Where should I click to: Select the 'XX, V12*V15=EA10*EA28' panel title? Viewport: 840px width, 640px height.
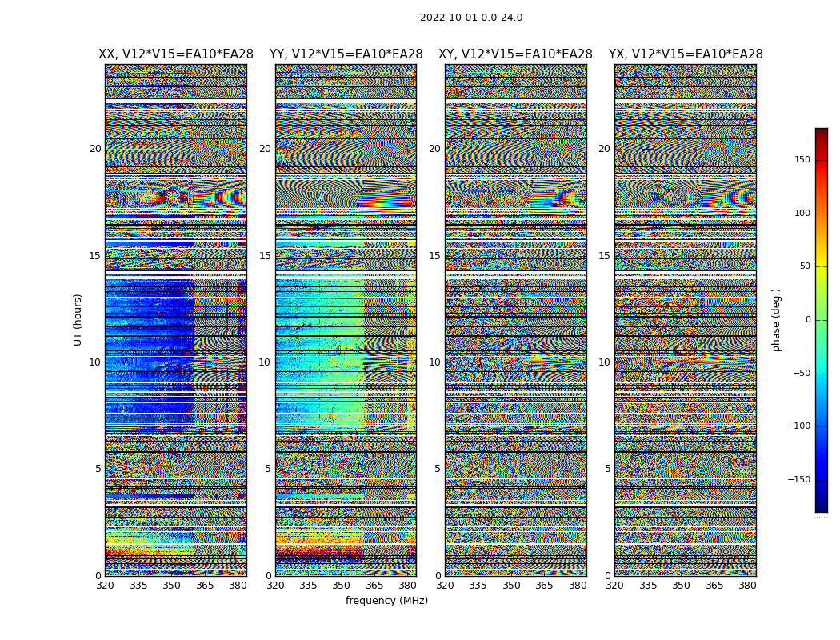point(176,54)
